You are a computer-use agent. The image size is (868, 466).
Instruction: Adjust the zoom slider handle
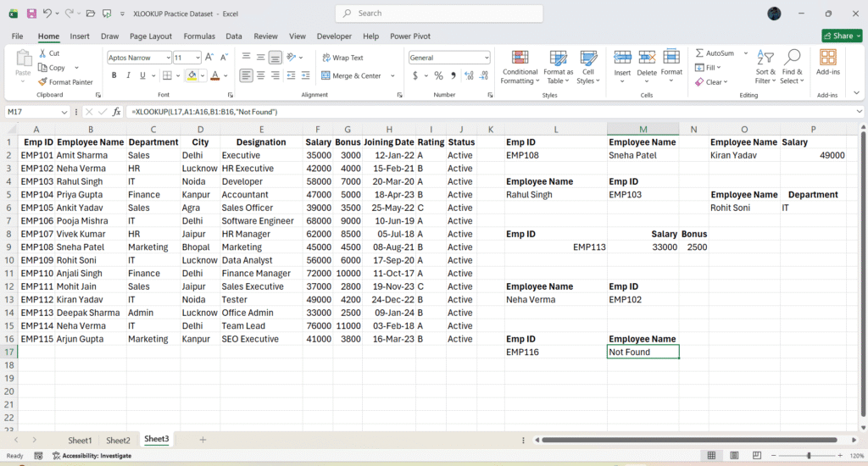click(809, 456)
